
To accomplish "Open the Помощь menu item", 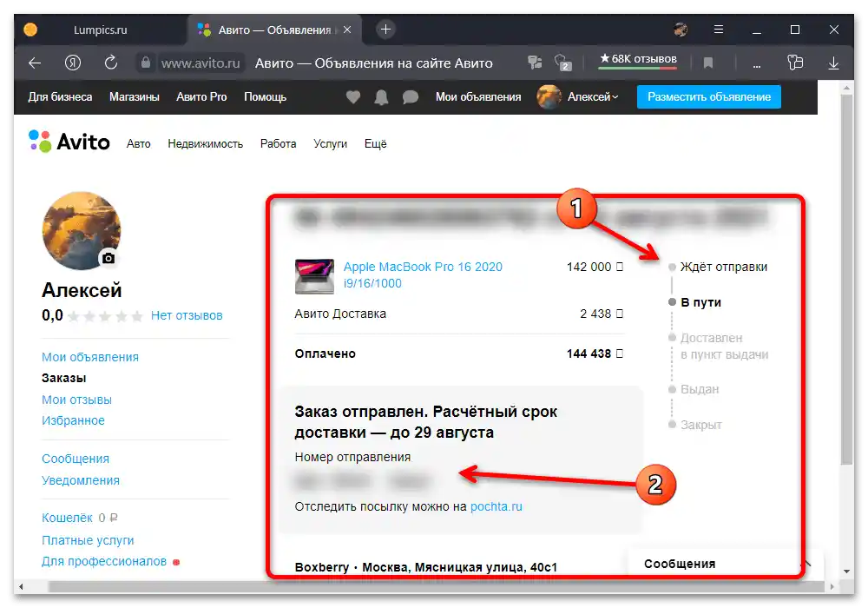I will [265, 97].
